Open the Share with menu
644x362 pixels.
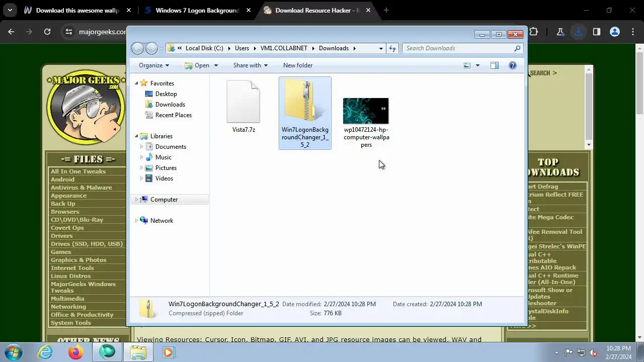pos(251,65)
